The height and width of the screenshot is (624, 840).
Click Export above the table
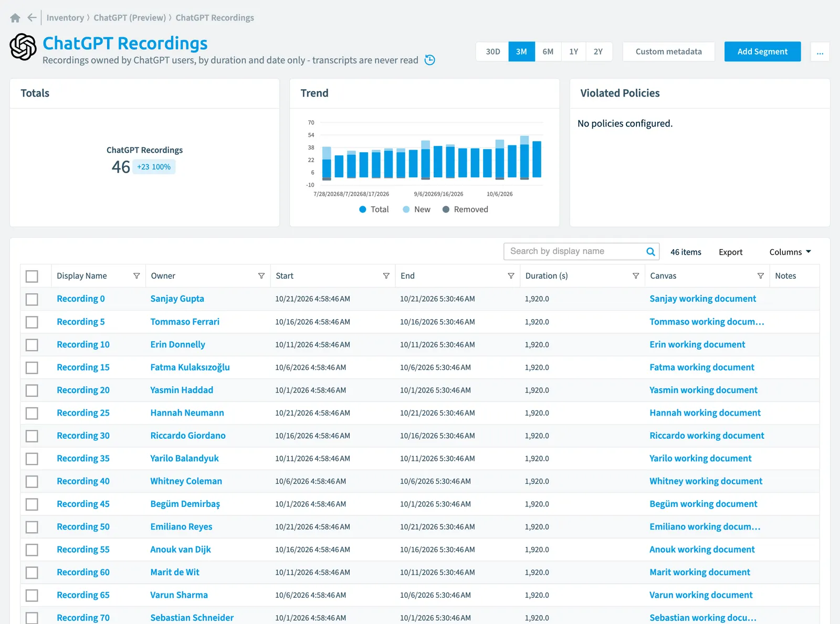[x=730, y=252]
